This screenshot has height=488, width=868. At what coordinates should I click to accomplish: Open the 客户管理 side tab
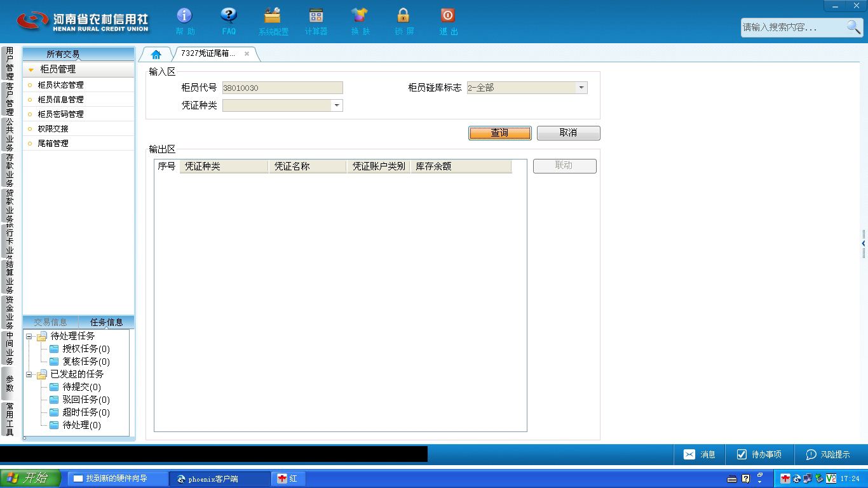[9, 99]
